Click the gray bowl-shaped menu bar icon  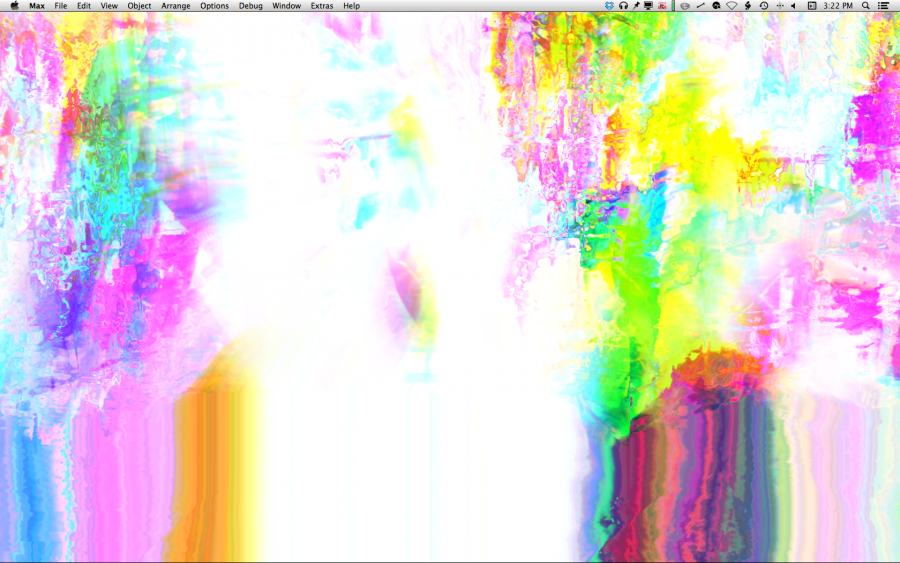point(685,6)
